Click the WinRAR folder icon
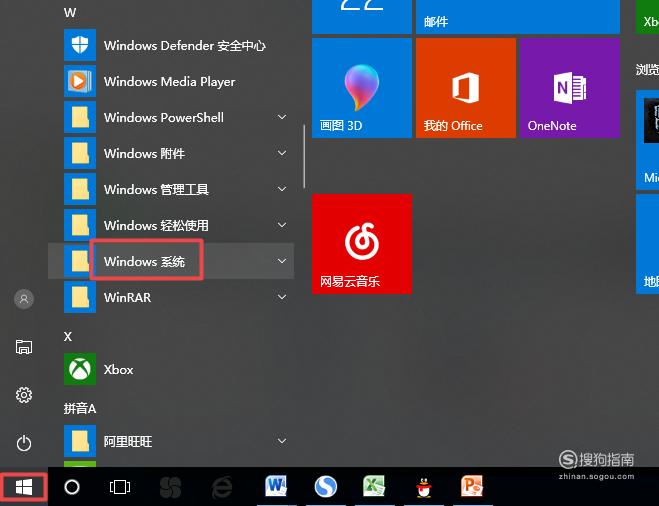Screen dimensions: 659x506 point(80,297)
